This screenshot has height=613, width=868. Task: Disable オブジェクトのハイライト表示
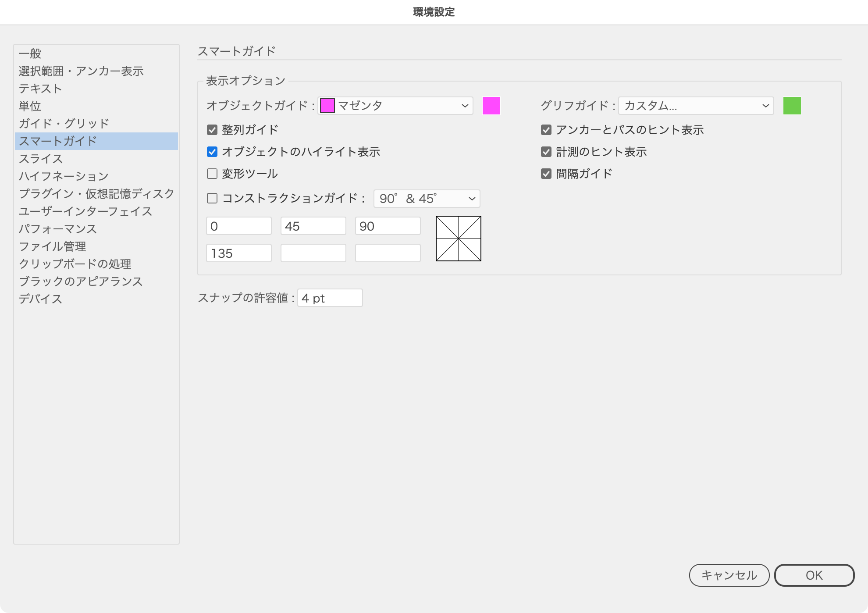coord(212,152)
